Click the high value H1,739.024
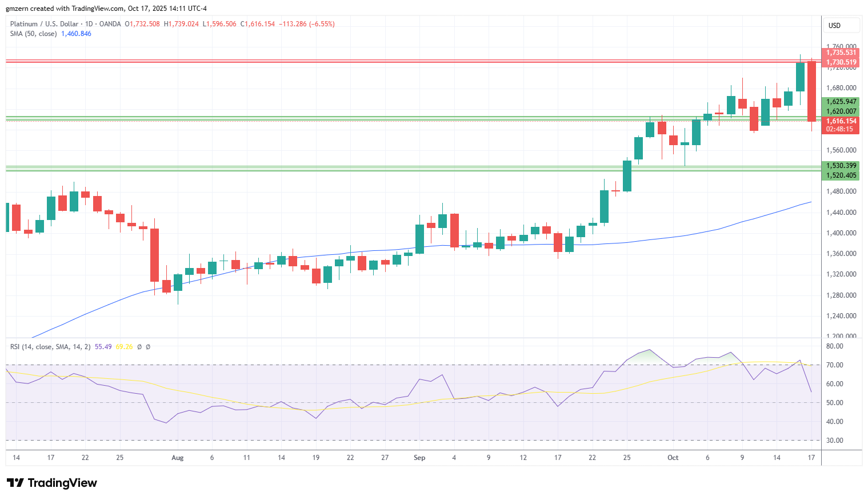Viewport: 868px width, 500px height. (181, 24)
